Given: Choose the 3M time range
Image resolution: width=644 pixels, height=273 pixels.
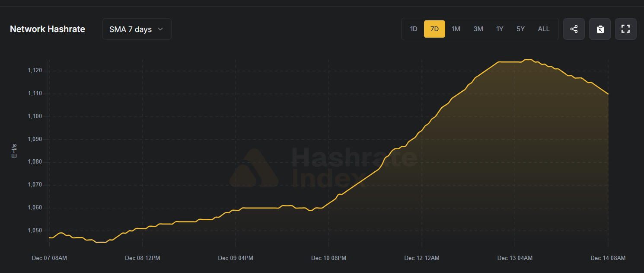Looking at the screenshot, I should [478, 29].
